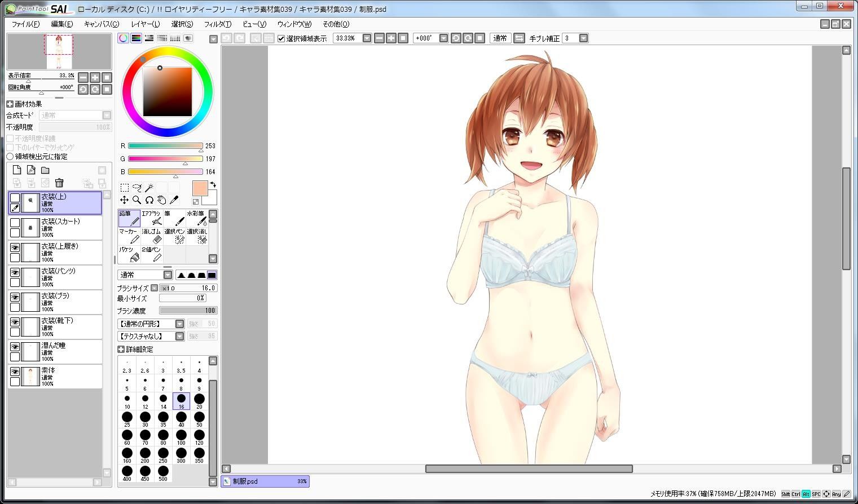
Task: Open フィルタ(T) menu
Action: click(x=218, y=24)
